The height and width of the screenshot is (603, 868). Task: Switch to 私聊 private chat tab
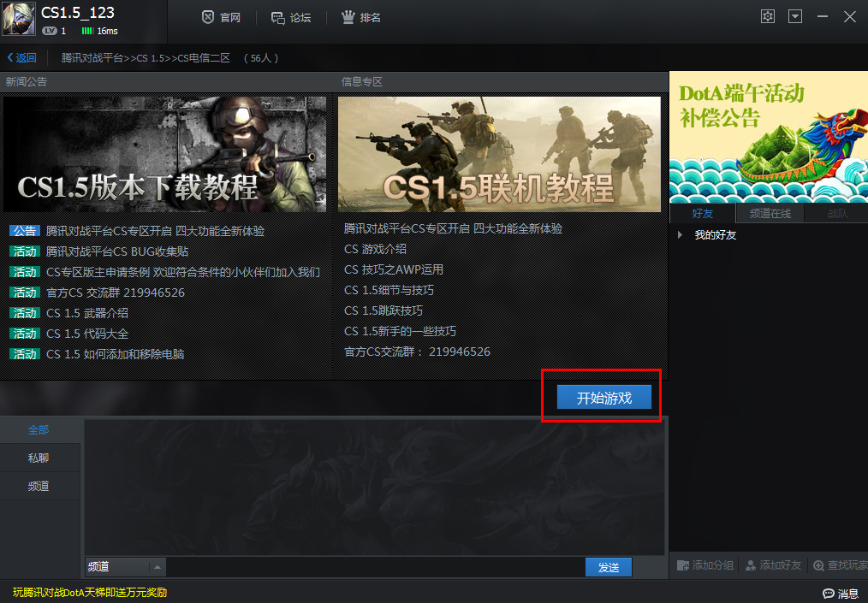pyautogui.click(x=39, y=458)
